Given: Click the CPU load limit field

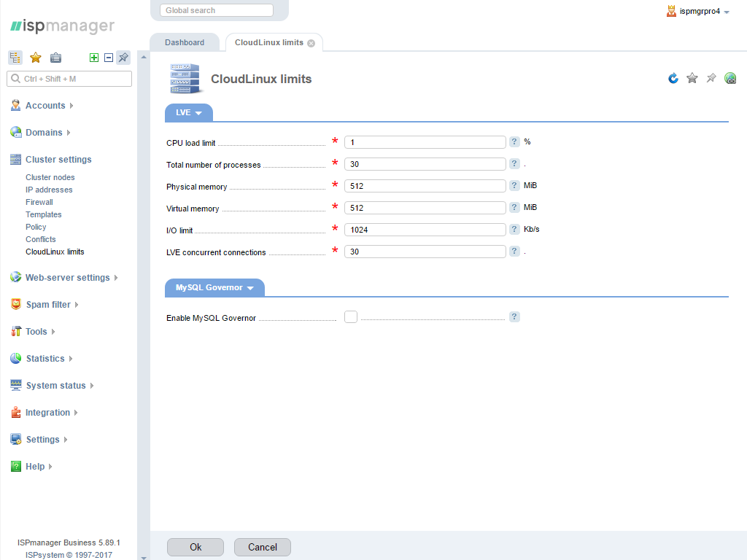Looking at the screenshot, I should click(x=425, y=142).
